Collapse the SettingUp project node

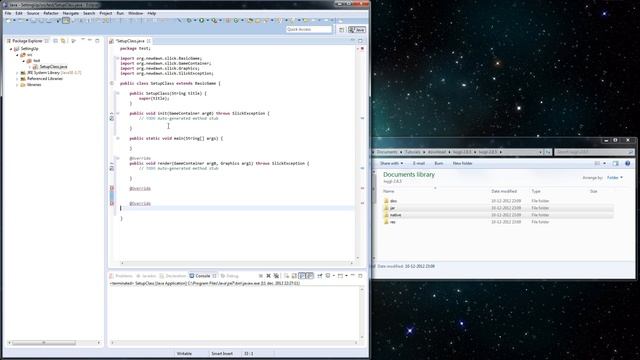point(11,49)
